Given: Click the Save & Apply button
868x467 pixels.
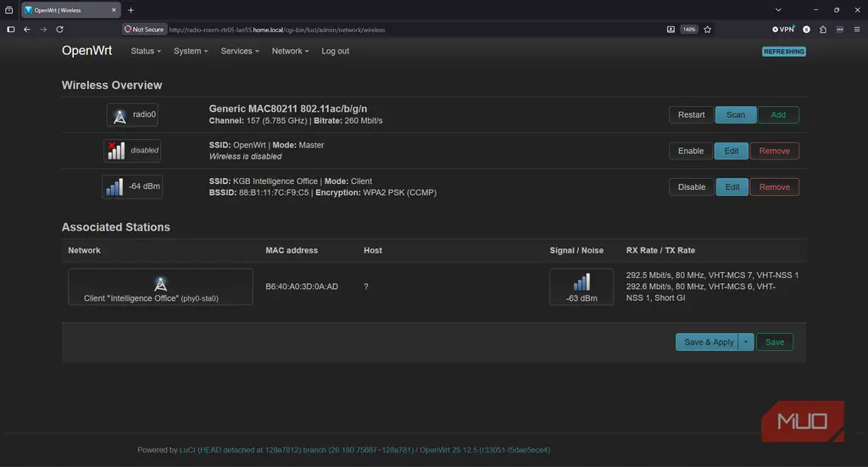Looking at the screenshot, I should (708, 342).
